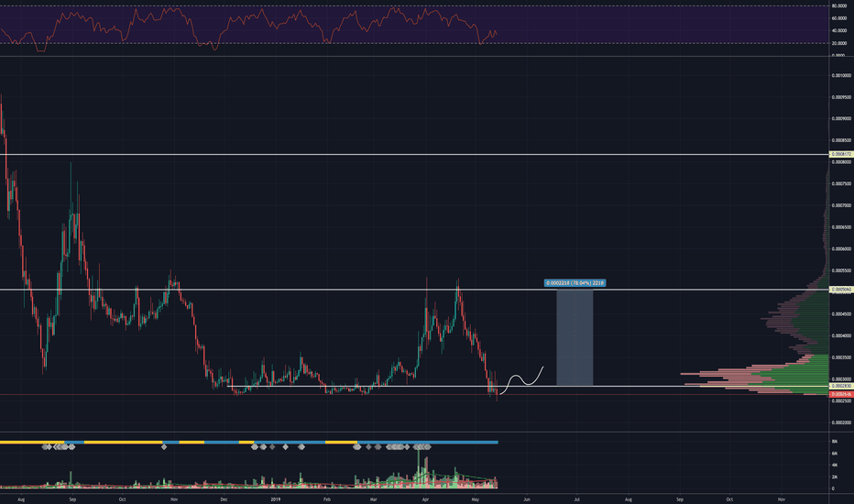Select the white curved projection path drawing
The width and height of the screenshot is (854, 504).
(x=521, y=380)
